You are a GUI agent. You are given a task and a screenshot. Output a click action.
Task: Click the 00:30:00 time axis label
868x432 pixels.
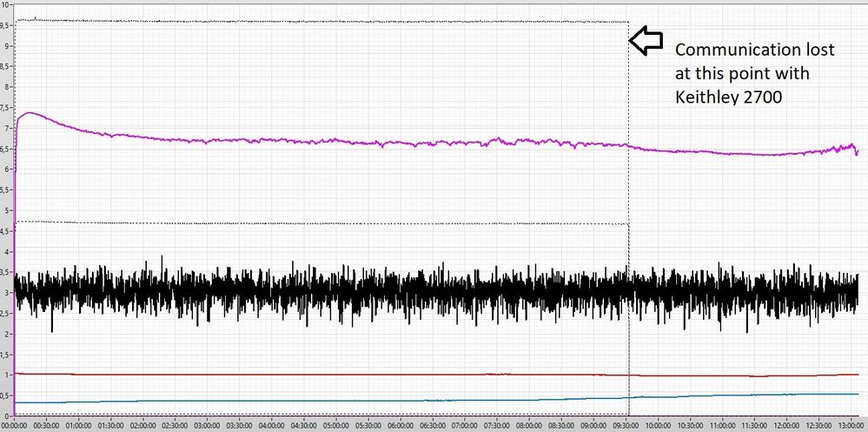pos(46,427)
